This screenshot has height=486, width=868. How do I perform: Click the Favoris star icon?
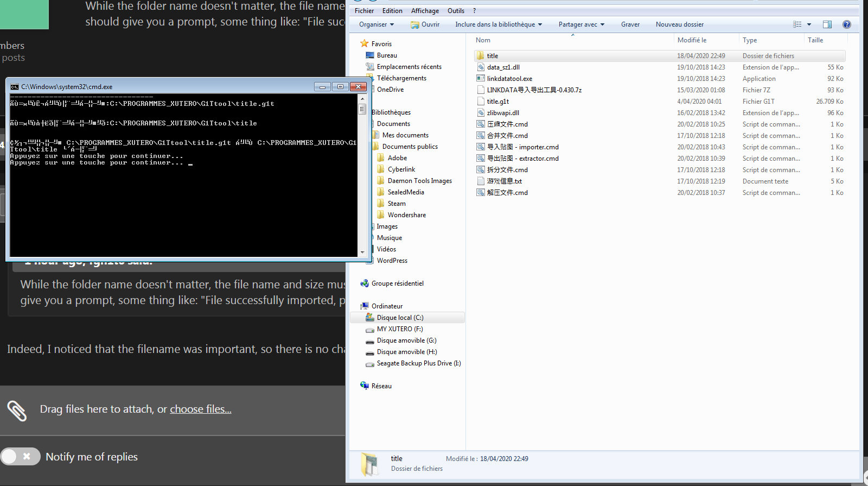point(365,43)
